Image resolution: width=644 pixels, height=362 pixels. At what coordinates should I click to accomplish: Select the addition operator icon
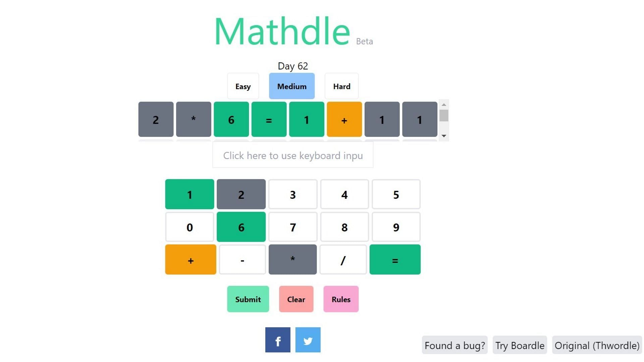point(189,259)
